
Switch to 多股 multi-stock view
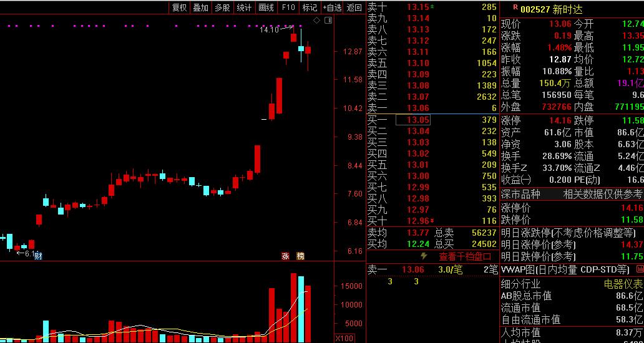tap(222, 7)
